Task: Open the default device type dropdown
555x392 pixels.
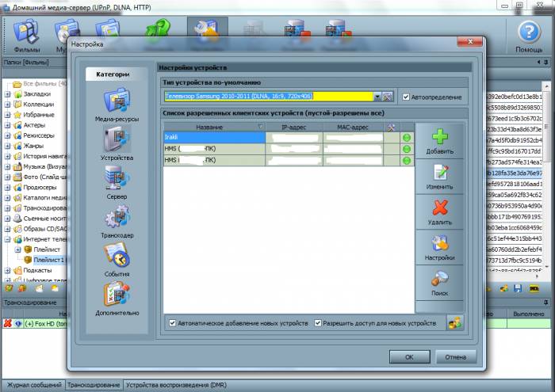Action: click(376, 97)
